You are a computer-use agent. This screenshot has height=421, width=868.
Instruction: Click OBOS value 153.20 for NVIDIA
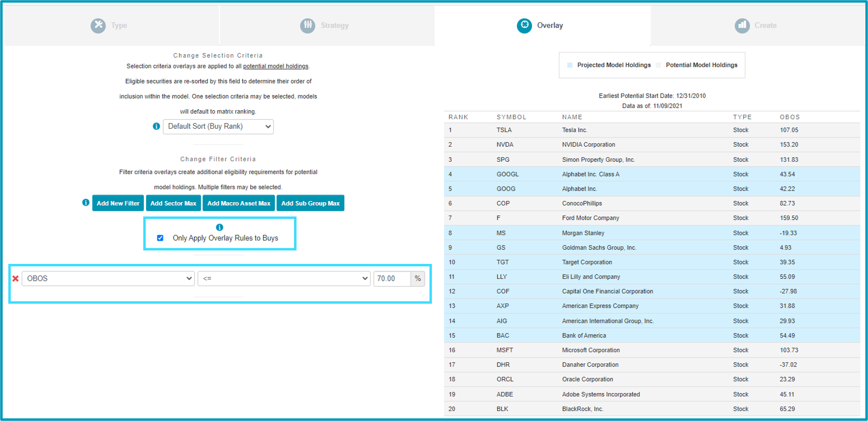789,144
